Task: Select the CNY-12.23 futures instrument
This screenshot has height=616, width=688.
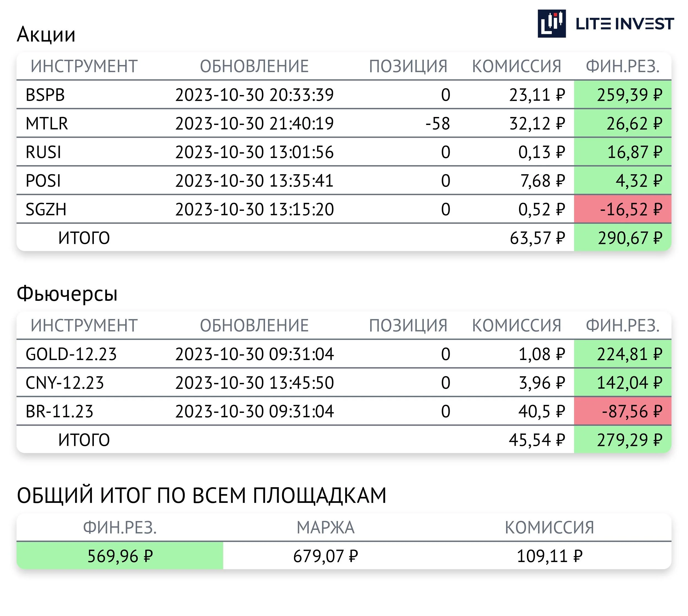Action: [65, 383]
